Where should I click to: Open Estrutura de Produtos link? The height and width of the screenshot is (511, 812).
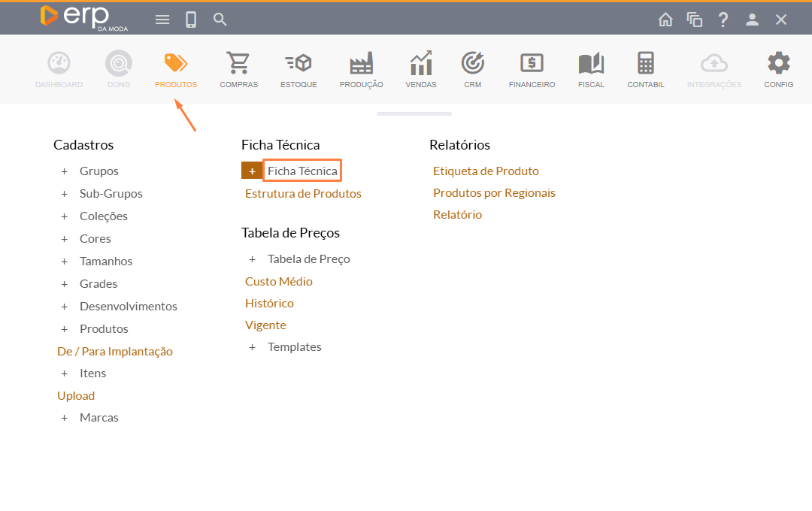[303, 194]
